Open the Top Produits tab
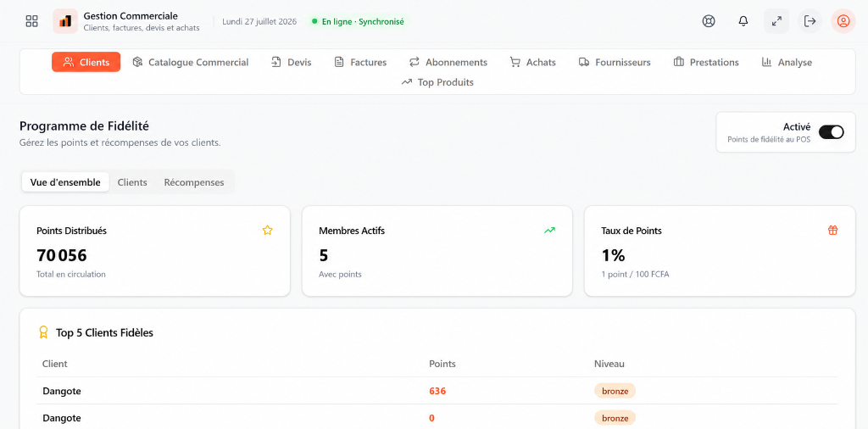 click(437, 82)
